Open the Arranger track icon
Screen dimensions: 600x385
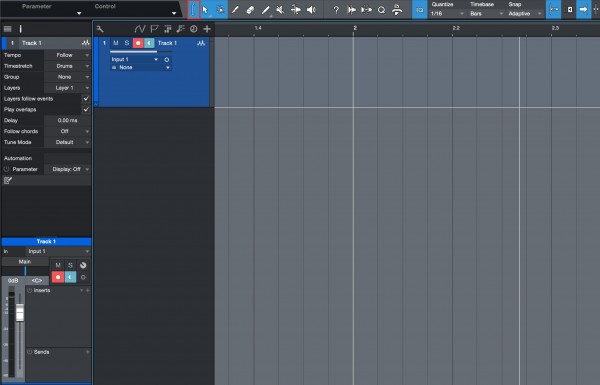coord(168,29)
